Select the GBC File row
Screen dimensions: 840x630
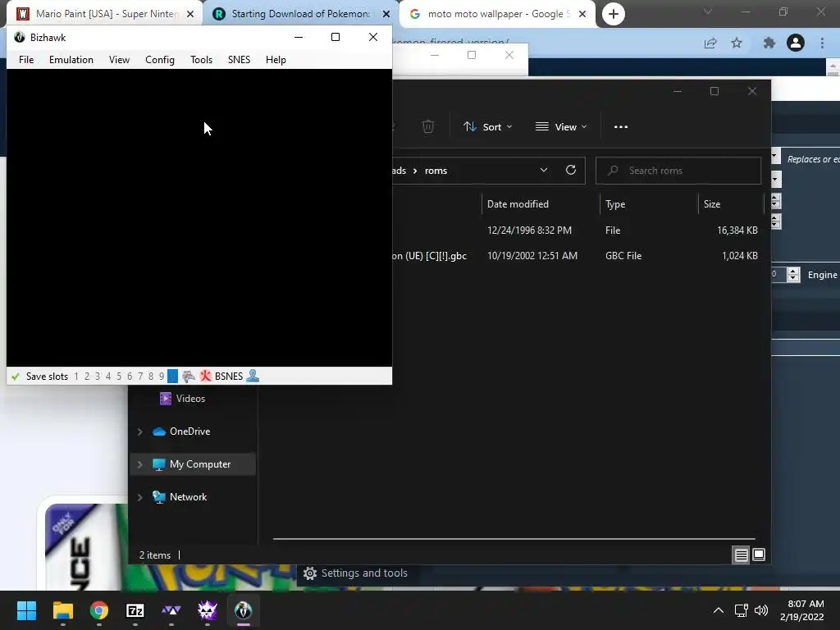coord(578,256)
